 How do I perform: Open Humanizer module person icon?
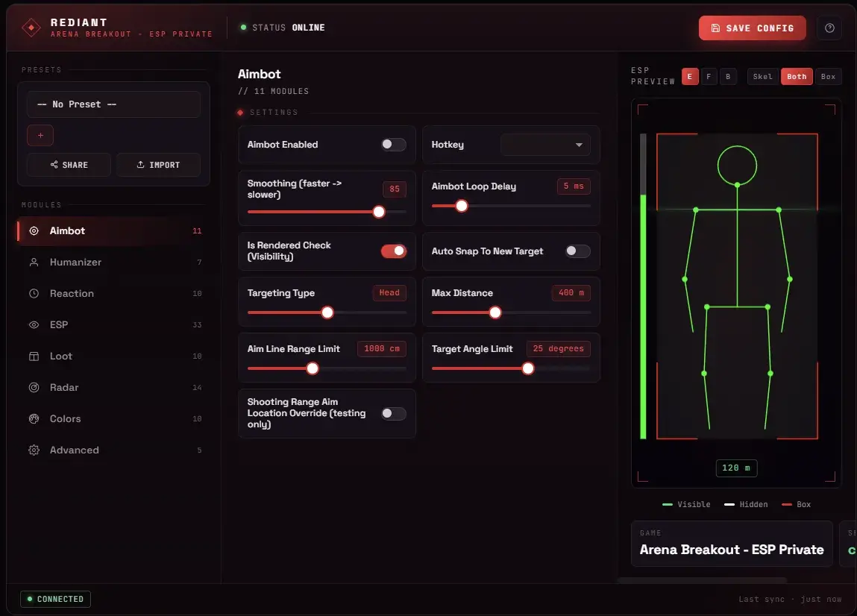tap(34, 262)
